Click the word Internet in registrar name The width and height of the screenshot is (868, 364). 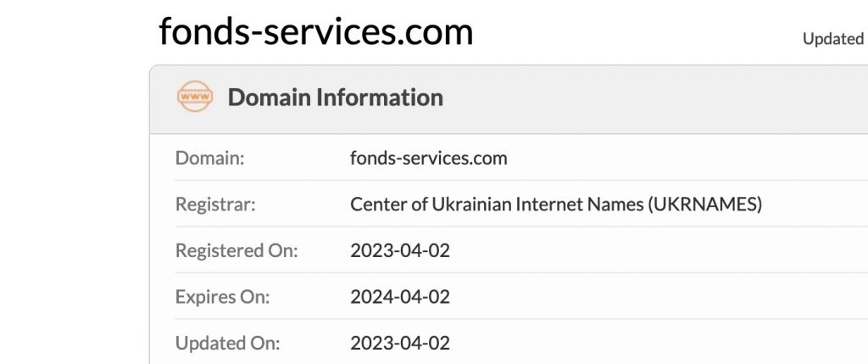[566, 204]
